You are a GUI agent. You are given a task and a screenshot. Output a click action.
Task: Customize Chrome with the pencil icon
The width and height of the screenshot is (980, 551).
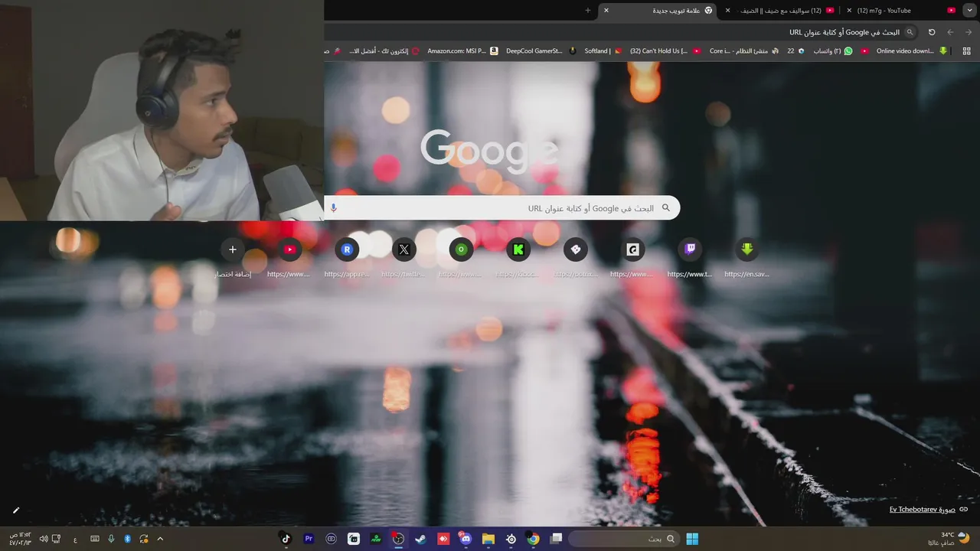point(16,510)
